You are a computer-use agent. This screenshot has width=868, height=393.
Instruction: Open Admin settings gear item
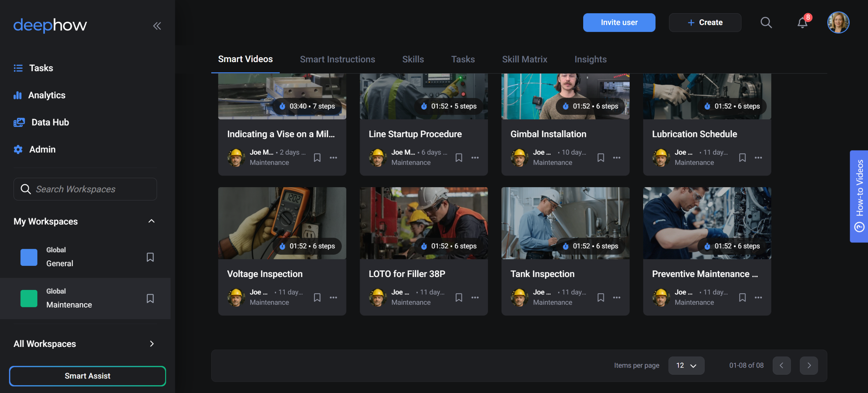[x=42, y=150]
